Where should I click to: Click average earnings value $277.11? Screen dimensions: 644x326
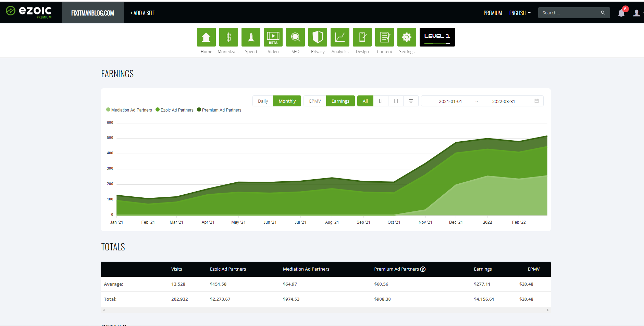(x=482, y=284)
